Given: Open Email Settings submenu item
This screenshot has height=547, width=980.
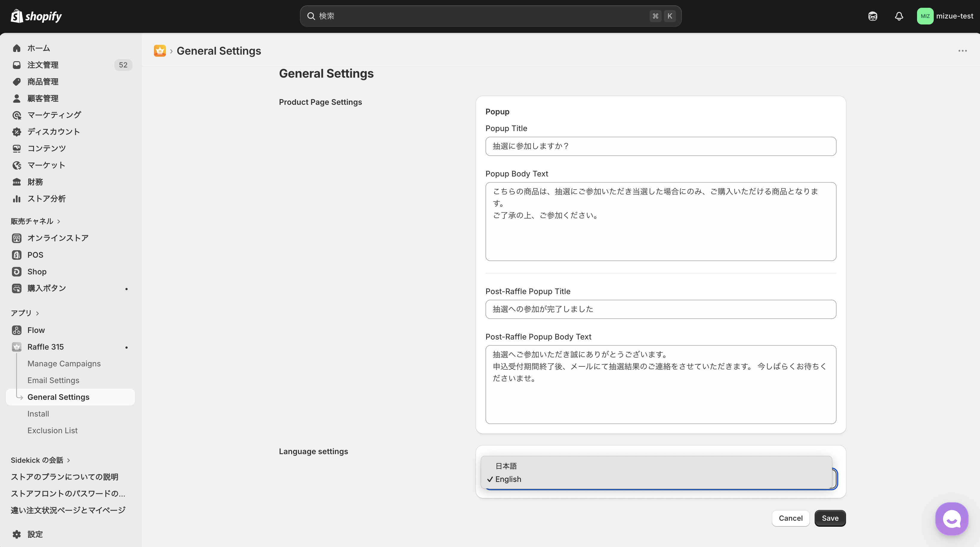Looking at the screenshot, I should (x=53, y=380).
